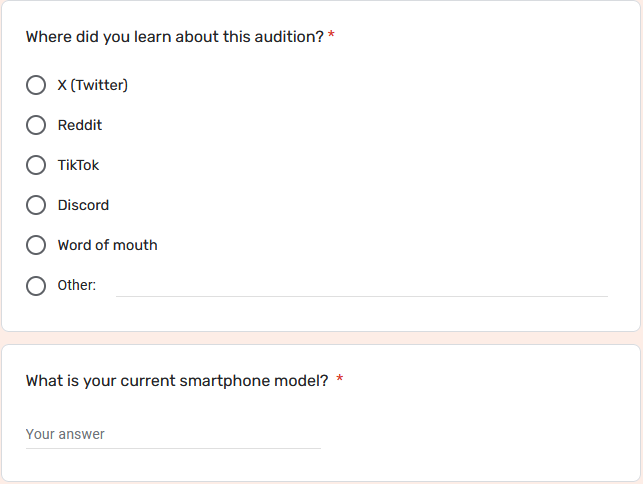This screenshot has width=643, height=484.
Task: Choose the Reddit radio circle
Action: (x=36, y=125)
